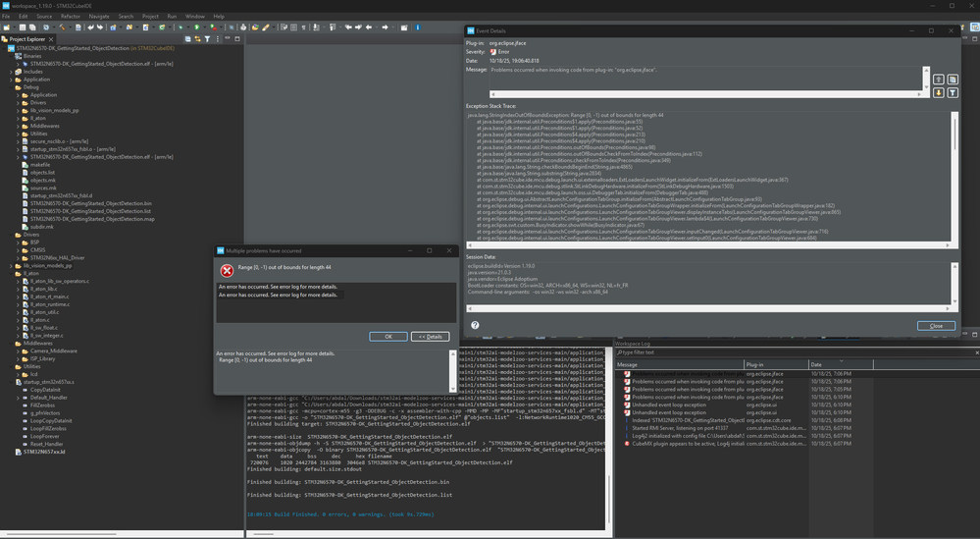Click the Forward arrow navigation icon
980x539 pixels.
tap(385, 27)
